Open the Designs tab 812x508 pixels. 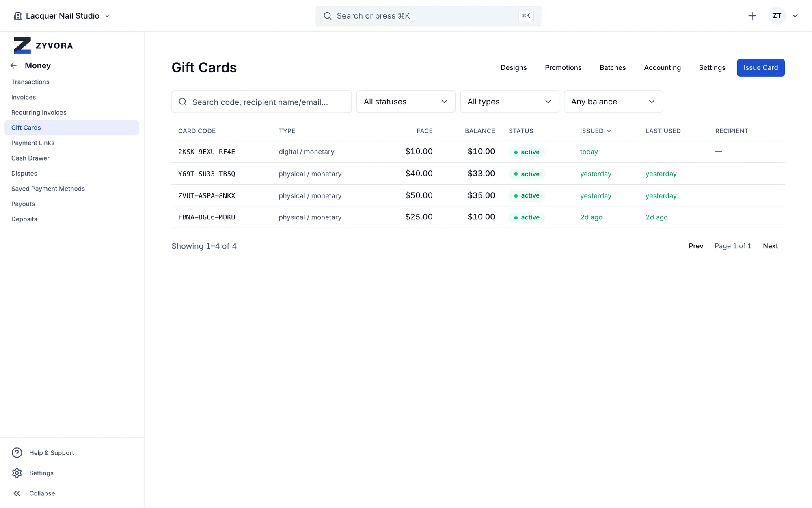click(x=514, y=67)
